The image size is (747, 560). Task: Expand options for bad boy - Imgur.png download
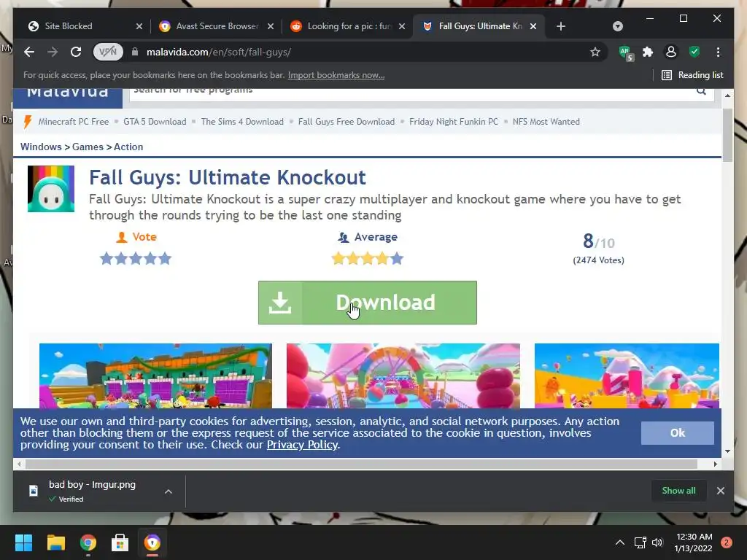click(169, 491)
